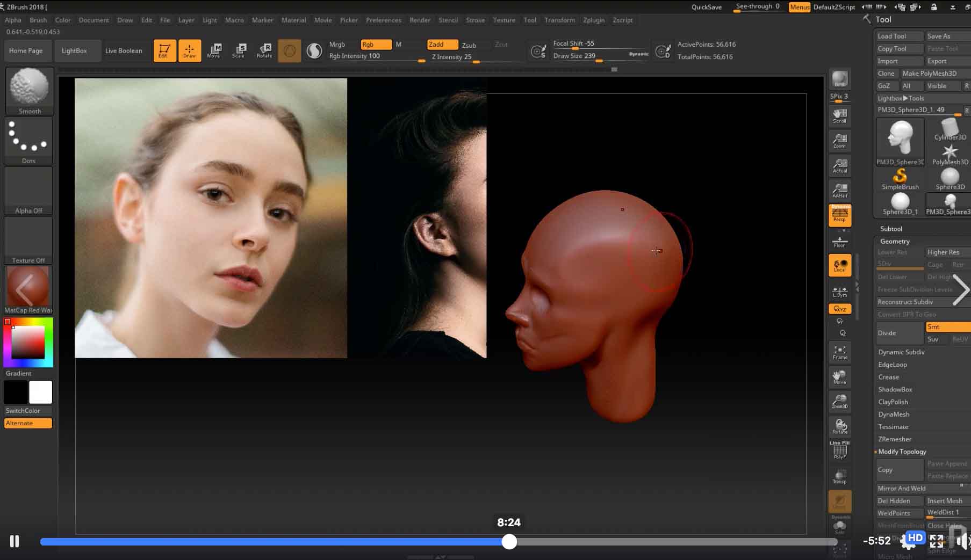Select the Scale transform icon
This screenshot has height=560, width=971.
[x=239, y=50]
